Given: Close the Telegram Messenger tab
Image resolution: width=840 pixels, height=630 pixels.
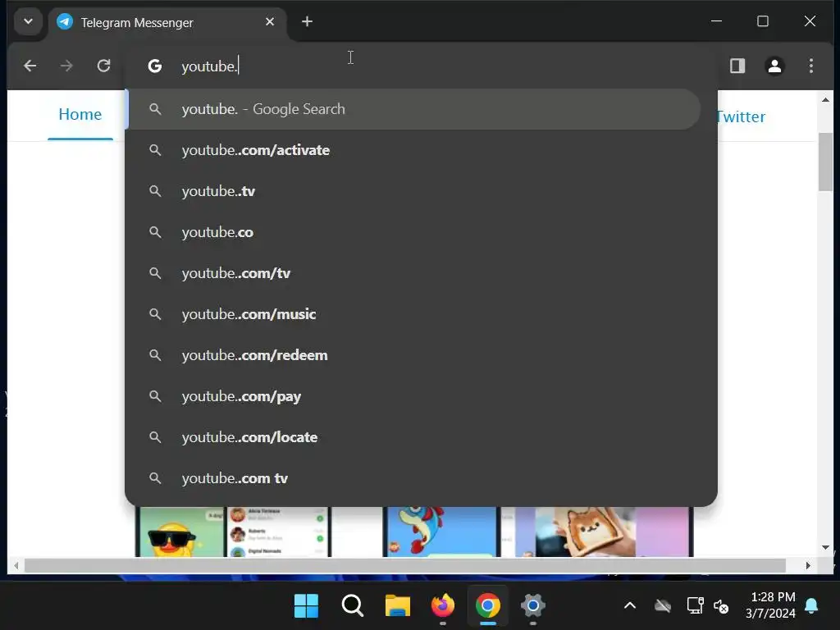Looking at the screenshot, I should (270, 22).
